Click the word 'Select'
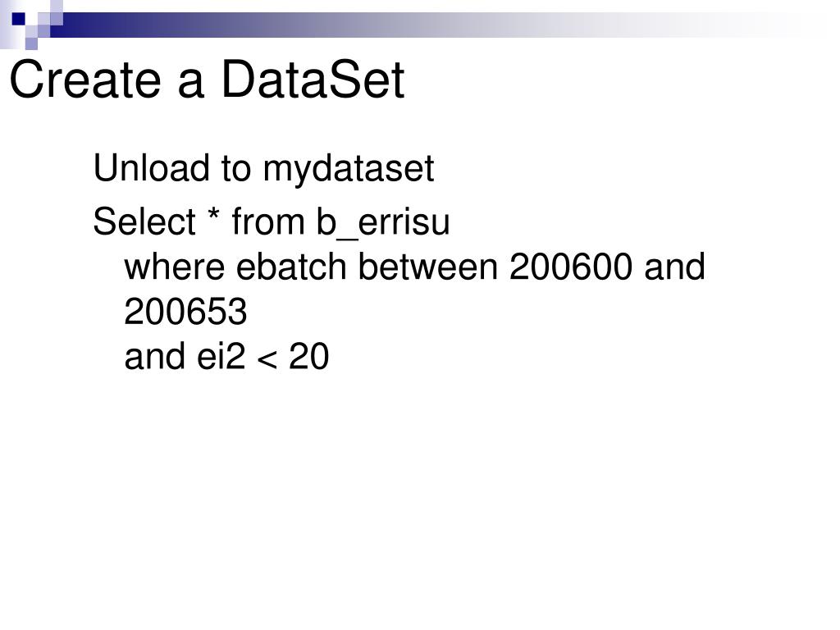The height and width of the screenshot is (630, 840). point(144,221)
